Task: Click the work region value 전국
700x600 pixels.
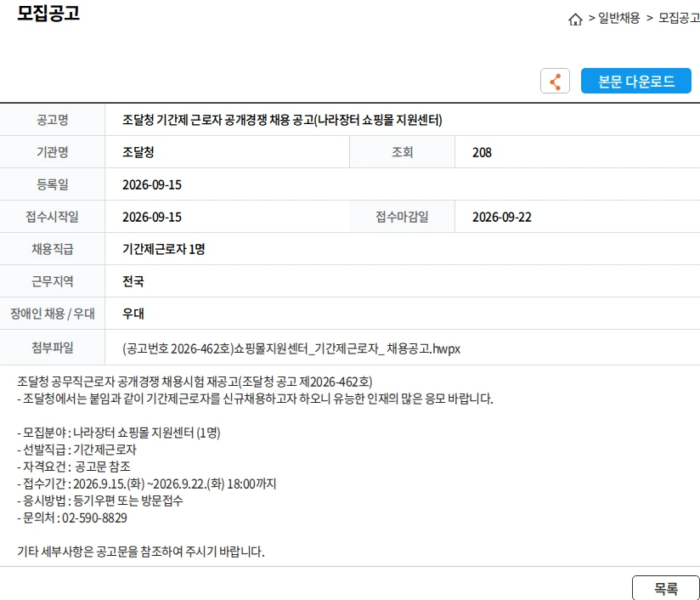Action: 133,281
